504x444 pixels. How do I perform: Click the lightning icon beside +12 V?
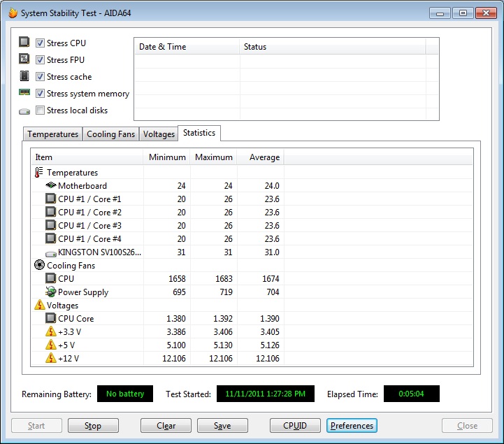coord(51,358)
